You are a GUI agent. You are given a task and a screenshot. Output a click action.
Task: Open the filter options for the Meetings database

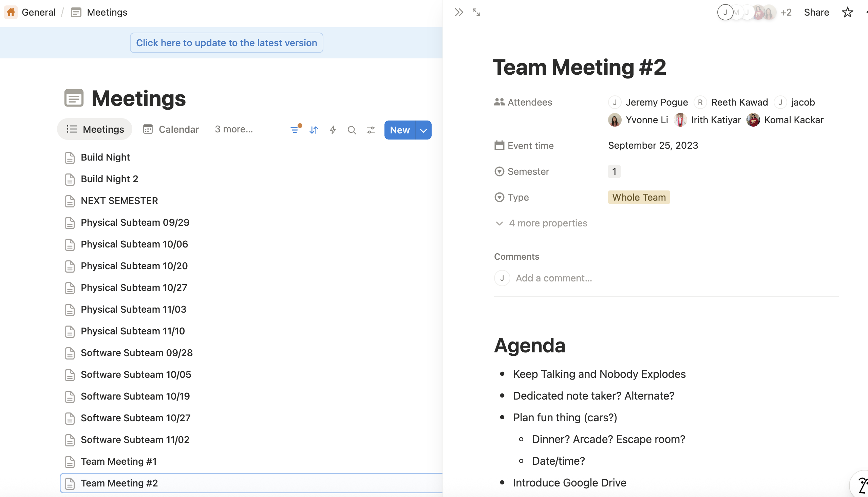point(295,130)
